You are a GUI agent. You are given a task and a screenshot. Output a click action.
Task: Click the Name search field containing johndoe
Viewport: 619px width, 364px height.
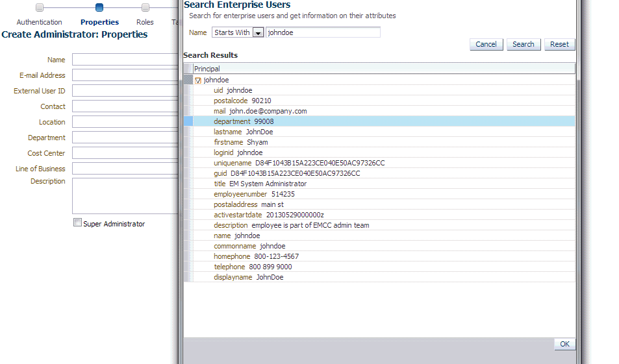[323, 32]
